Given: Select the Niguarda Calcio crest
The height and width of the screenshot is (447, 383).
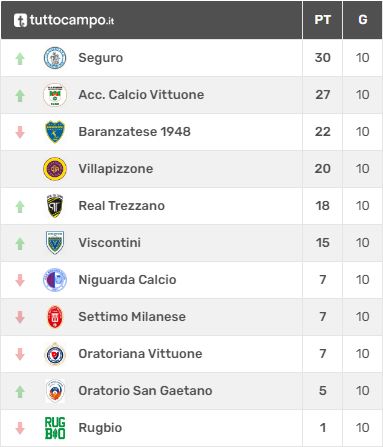Looking at the screenshot, I should pyautogui.click(x=55, y=280).
